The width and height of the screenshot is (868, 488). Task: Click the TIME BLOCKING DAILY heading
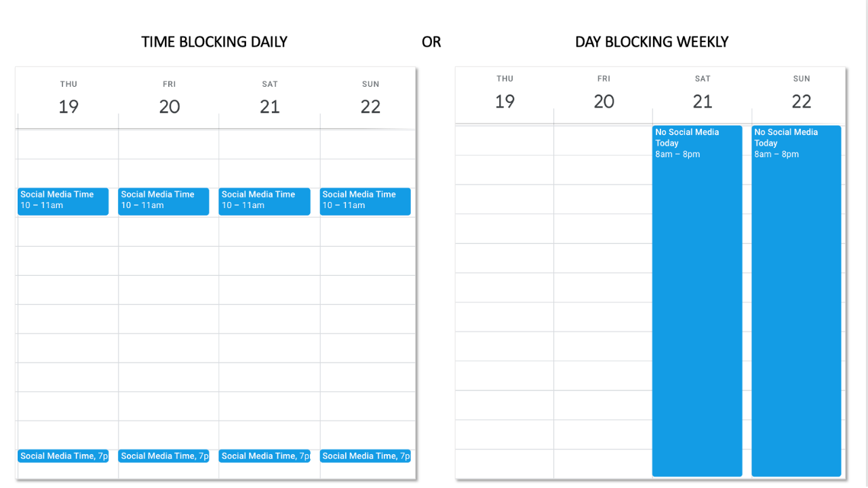coord(214,42)
